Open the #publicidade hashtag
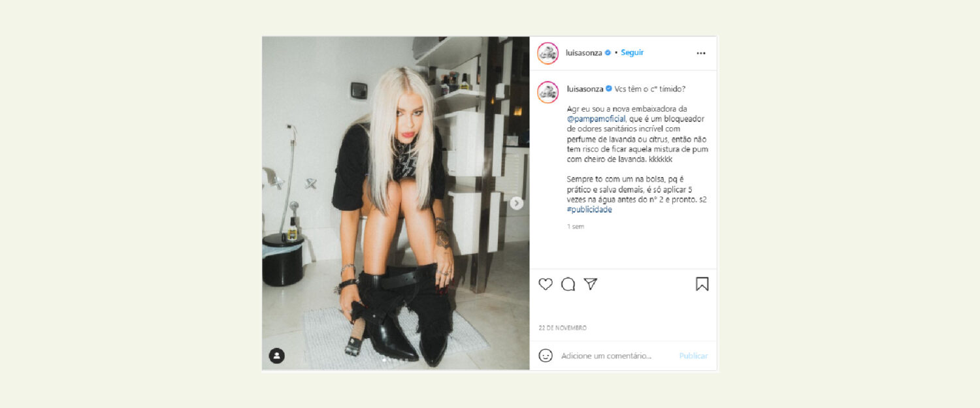This screenshot has height=408, width=980. tap(589, 210)
